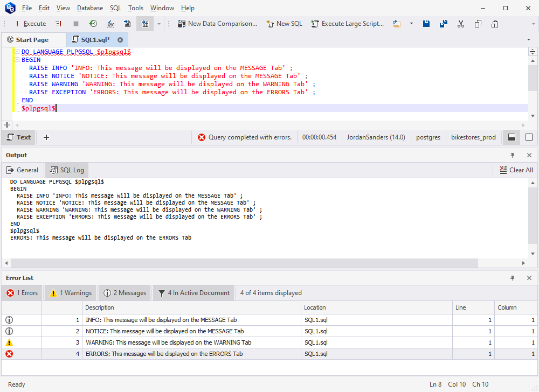
Task: Select the NOTICE message row
Action: 269,331
